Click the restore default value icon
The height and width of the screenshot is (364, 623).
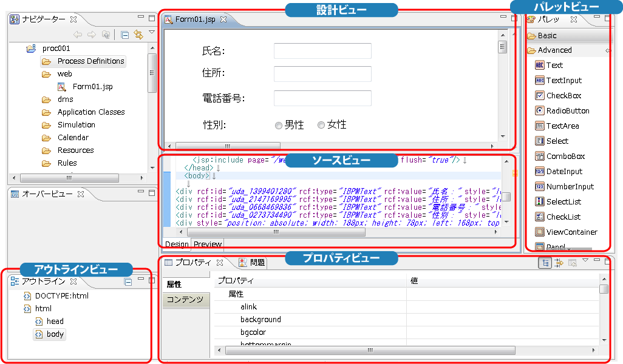tap(573, 263)
